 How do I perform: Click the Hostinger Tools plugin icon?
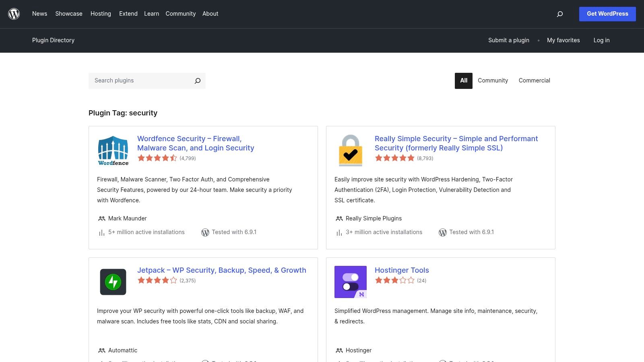(350, 282)
